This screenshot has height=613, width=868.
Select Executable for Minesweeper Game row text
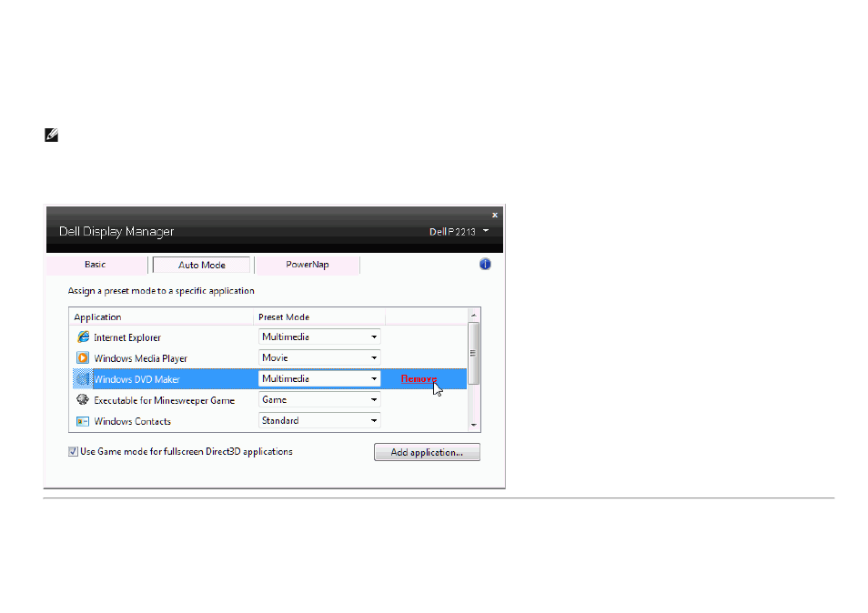point(165,400)
